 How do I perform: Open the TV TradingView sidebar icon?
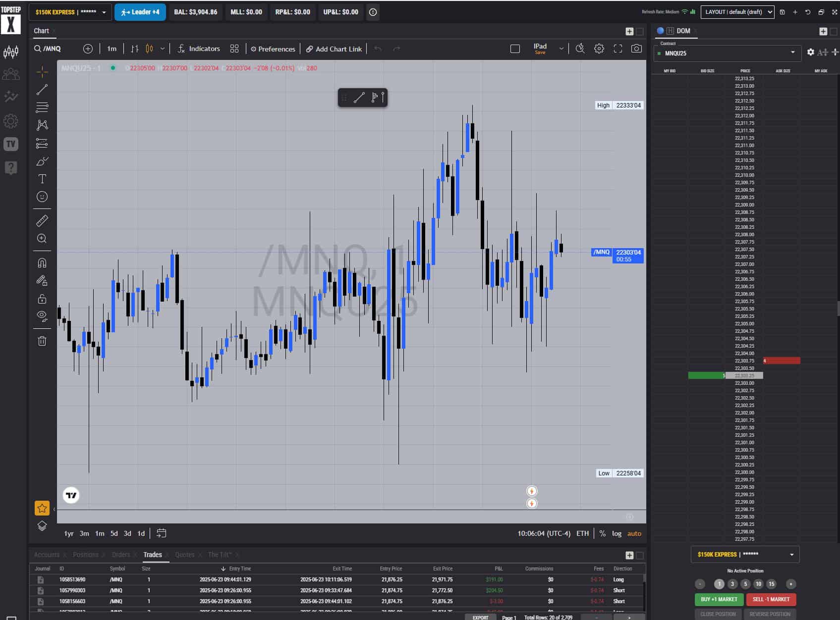point(11,144)
